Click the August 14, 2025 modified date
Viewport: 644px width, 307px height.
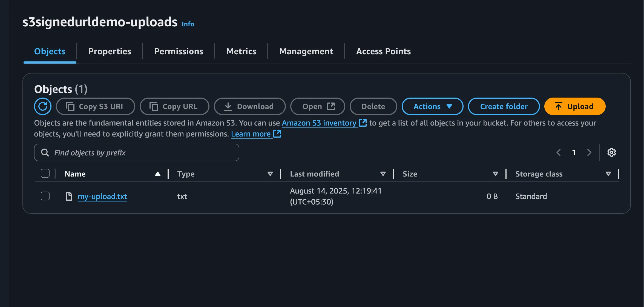pyautogui.click(x=336, y=196)
